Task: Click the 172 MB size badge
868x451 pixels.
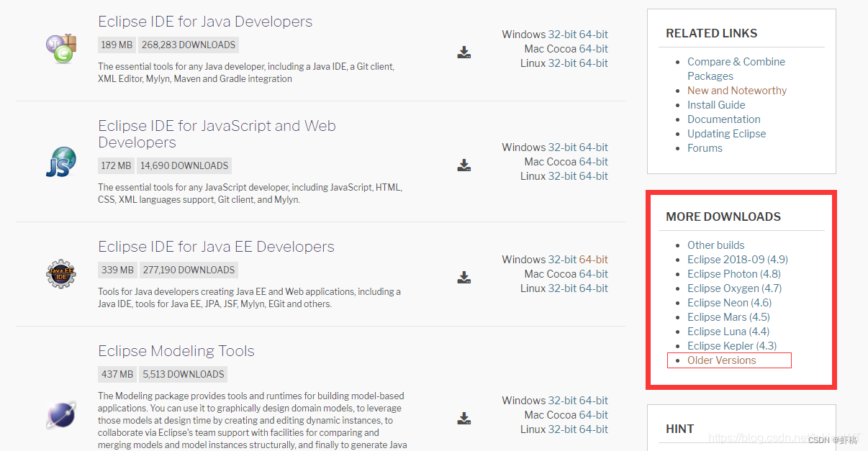Action: point(116,165)
